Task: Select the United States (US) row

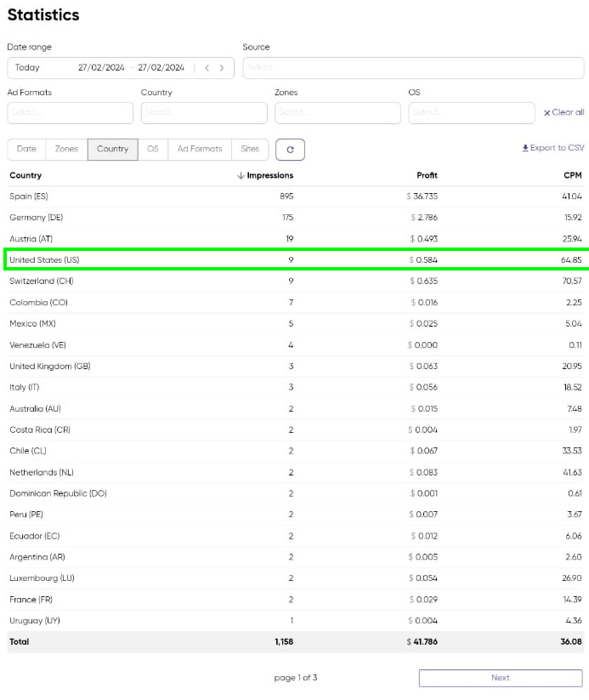Action: tap(294, 259)
